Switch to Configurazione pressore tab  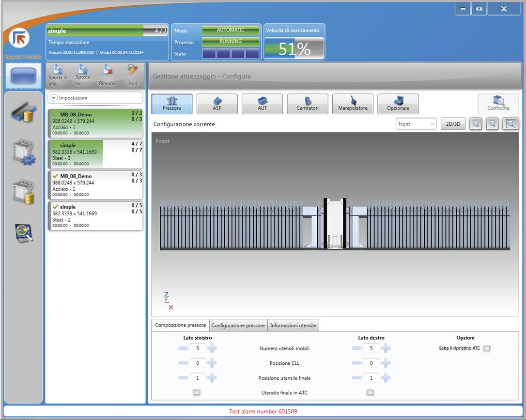click(x=238, y=326)
